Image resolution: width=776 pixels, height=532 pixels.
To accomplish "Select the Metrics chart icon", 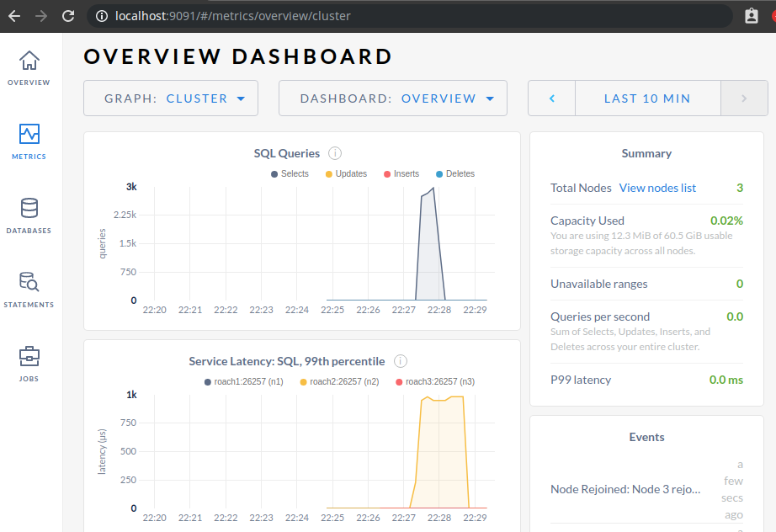I will 29,135.
